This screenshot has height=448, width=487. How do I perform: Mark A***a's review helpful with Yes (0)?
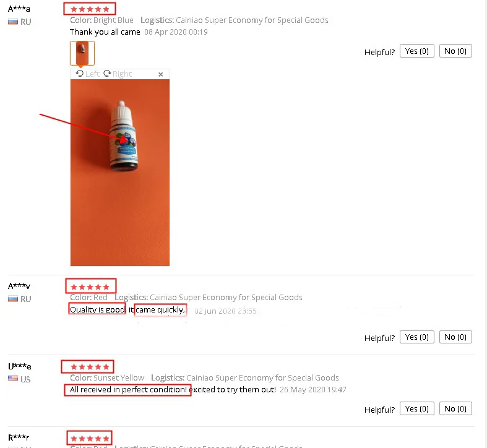pyautogui.click(x=417, y=51)
